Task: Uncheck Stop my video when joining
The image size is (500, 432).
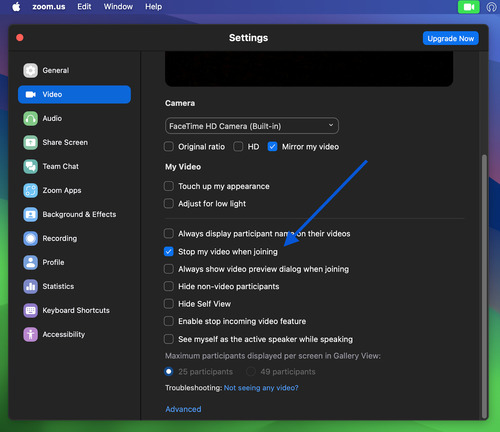Action: click(x=169, y=251)
